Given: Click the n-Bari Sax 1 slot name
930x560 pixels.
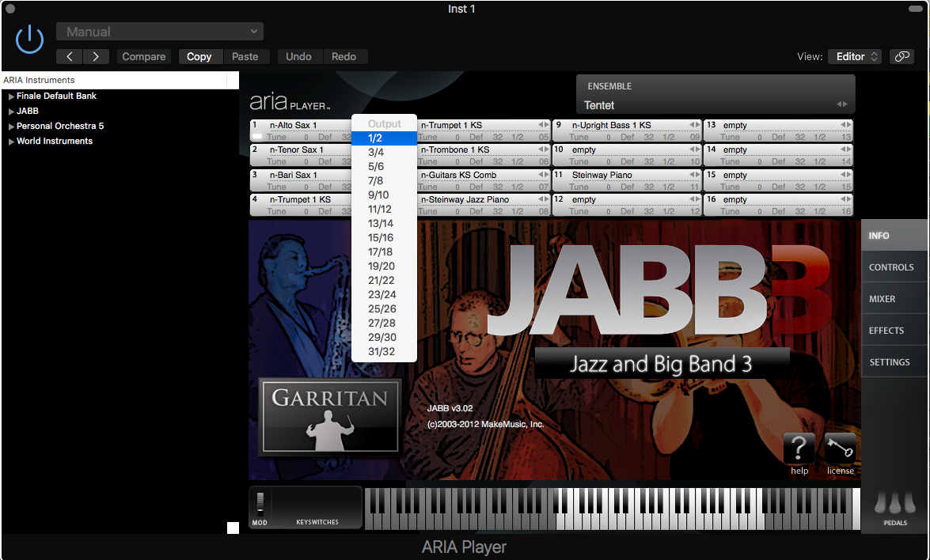Looking at the screenshot, I should tap(294, 175).
